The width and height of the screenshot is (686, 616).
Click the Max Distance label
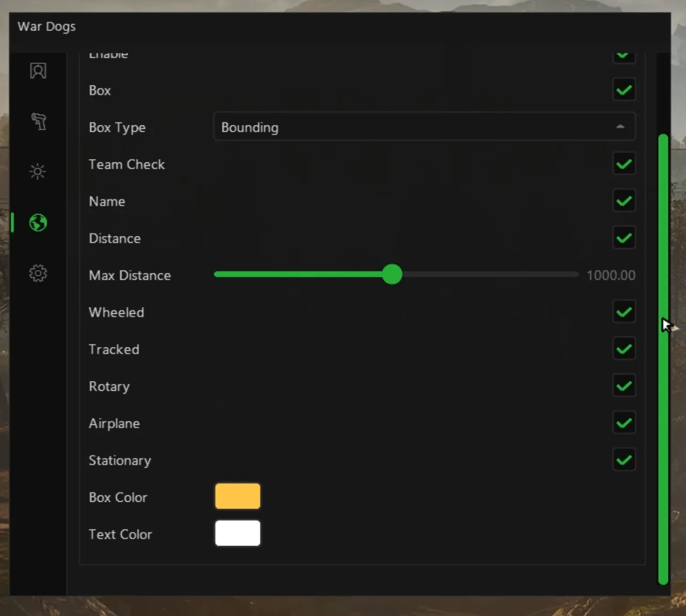coord(130,275)
